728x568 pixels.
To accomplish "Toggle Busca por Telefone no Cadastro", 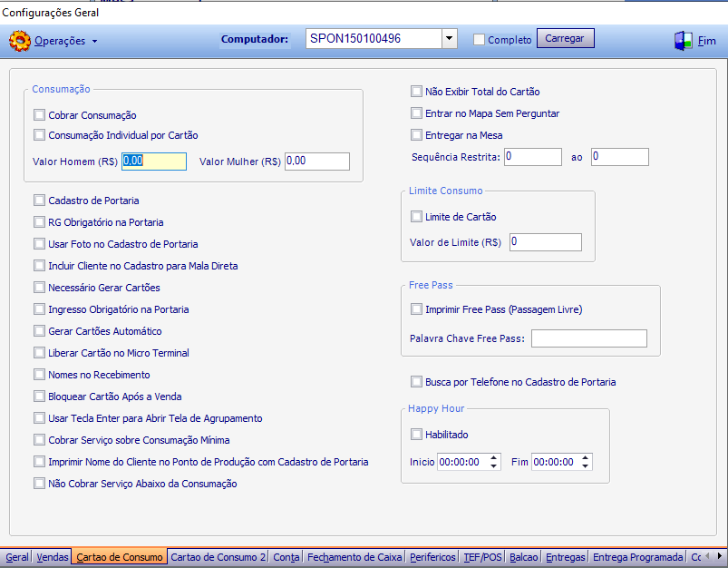I will coord(416,382).
